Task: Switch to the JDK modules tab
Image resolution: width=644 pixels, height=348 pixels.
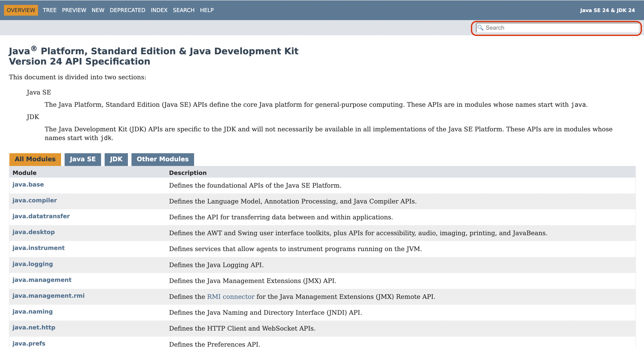Action: click(116, 159)
